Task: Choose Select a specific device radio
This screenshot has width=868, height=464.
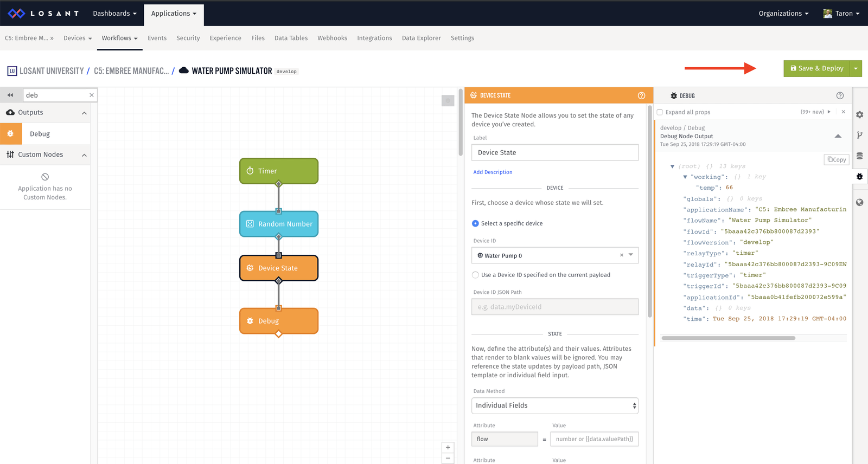Action: click(x=475, y=223)
